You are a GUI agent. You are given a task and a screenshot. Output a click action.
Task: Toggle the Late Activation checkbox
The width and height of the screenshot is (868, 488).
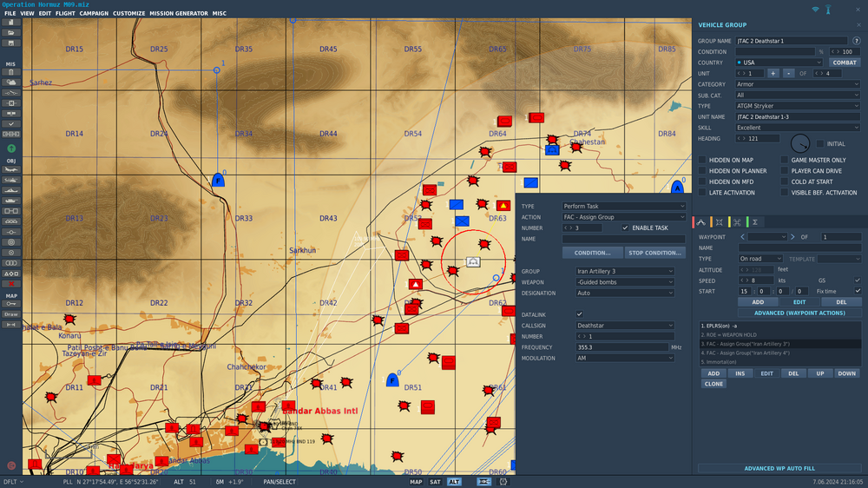702,193
